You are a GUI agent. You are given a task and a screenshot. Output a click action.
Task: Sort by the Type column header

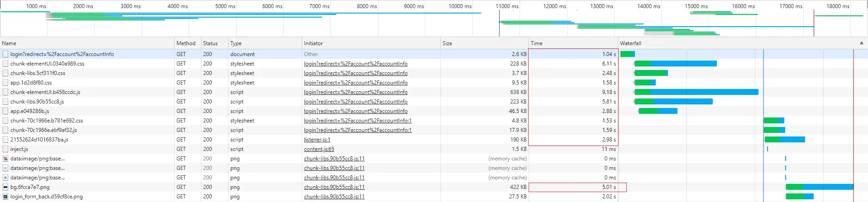tap(265, 43)
